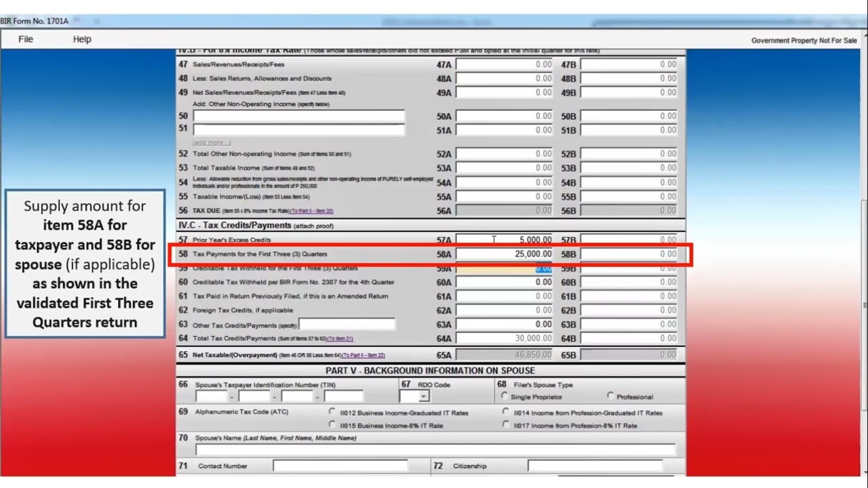Click the Other Tax Credits specify box

coord(347,325)
